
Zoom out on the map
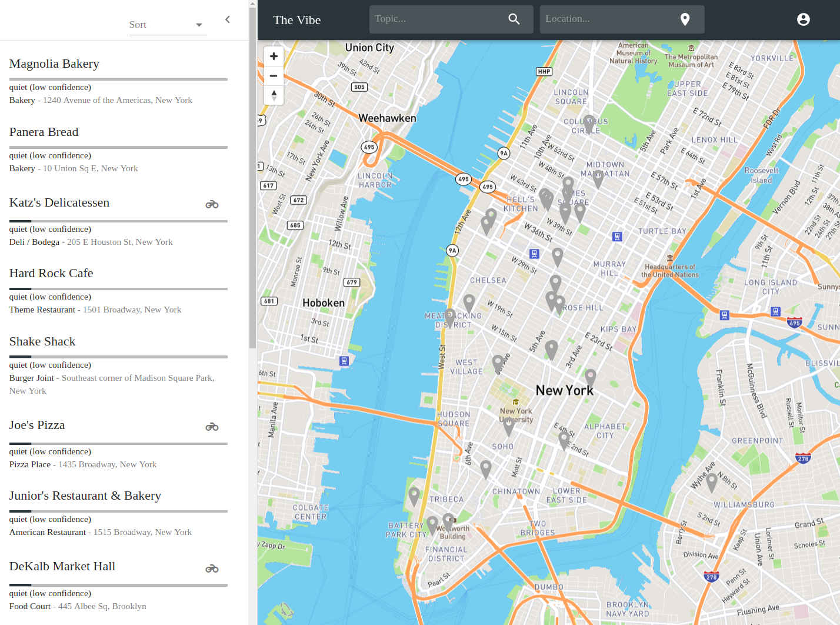(274, 76)
